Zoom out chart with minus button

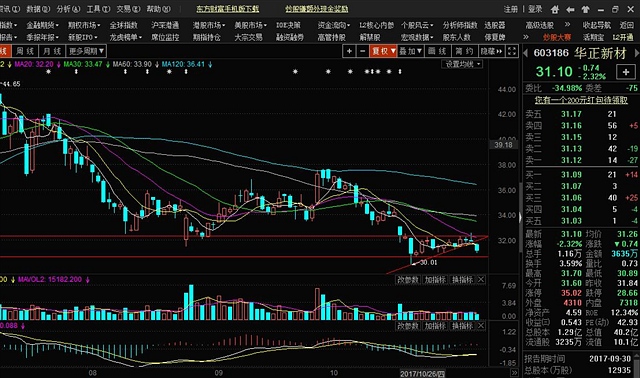(362, 51)
